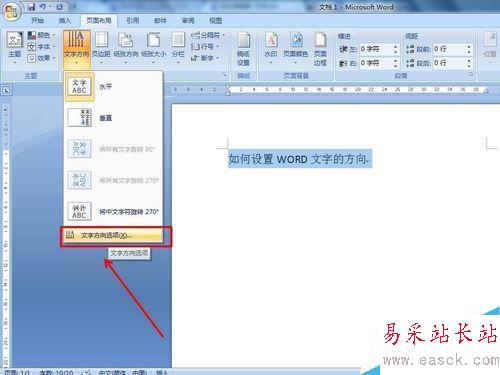Open the Office button menu
Viewport: 500px width, 375px height.
pos(12,11)
